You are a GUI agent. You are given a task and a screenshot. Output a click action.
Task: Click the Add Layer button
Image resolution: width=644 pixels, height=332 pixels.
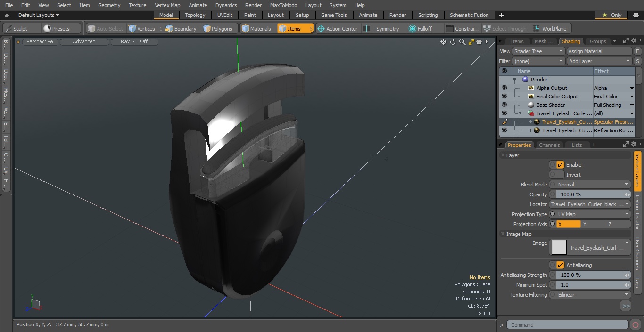[599, 61]
